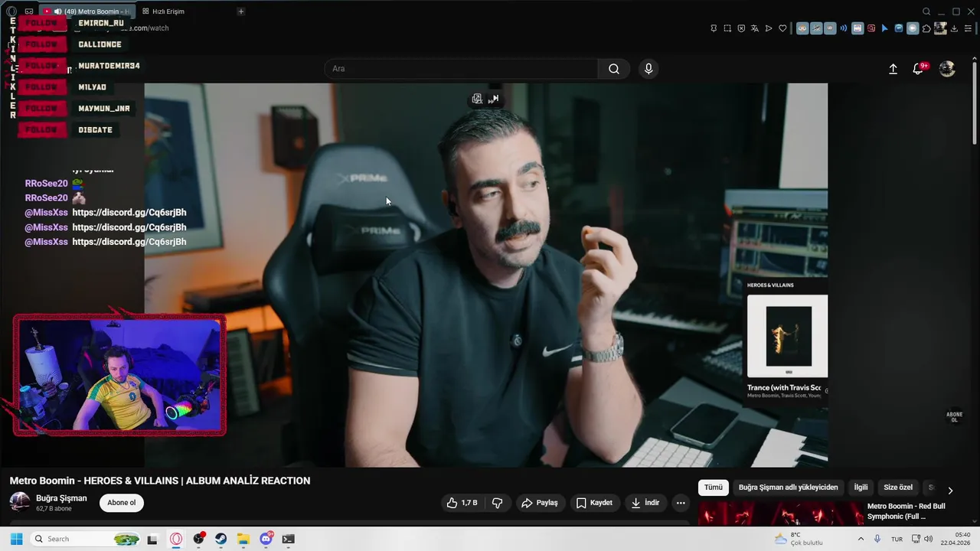Open the Buğra Şişman channel avatar
This screenshot has width=980, height=551.
click(x=20, y=502)
